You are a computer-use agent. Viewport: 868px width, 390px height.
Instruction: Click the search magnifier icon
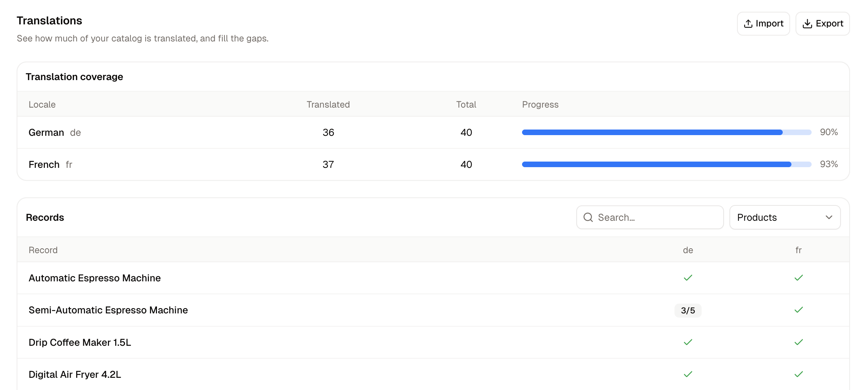pos(588,217)
